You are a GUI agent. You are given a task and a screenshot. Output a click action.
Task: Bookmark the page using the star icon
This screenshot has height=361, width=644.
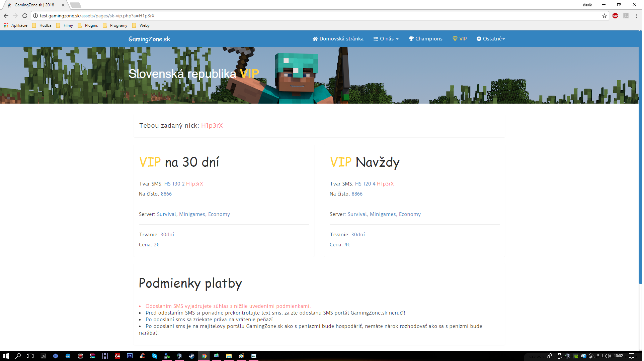click(x=604, y=16)
